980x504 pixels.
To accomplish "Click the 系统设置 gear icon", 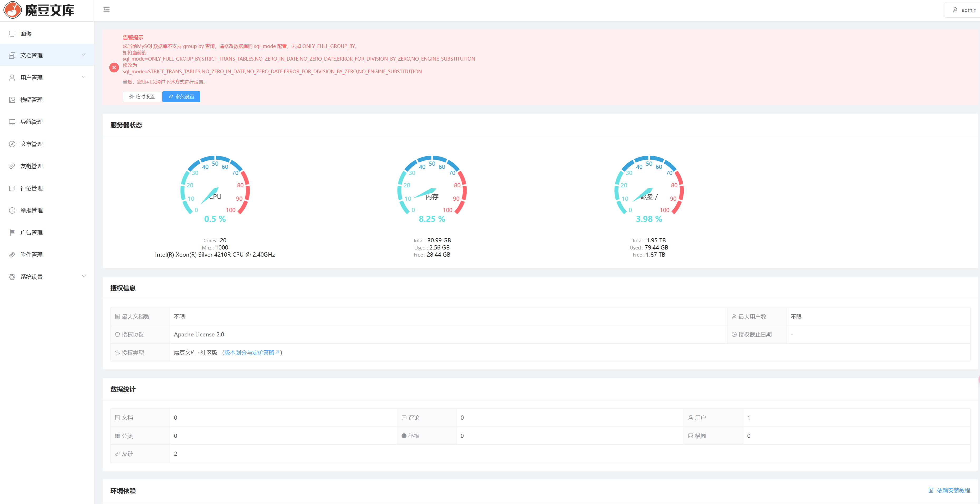I will point(12,277).
